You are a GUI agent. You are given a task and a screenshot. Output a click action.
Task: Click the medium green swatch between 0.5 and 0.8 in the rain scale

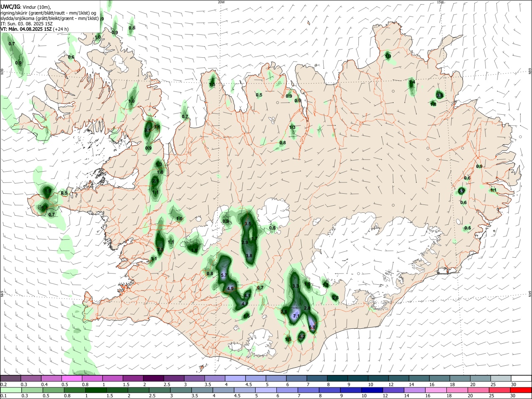point(53,390)
